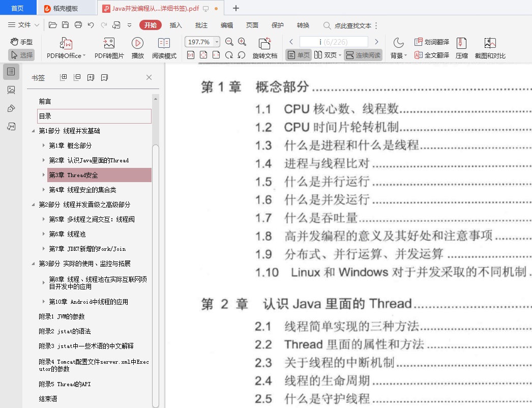Fit width view icon
Image resolution: width=532 pixels, height=408 pixels.
(216, 55)
